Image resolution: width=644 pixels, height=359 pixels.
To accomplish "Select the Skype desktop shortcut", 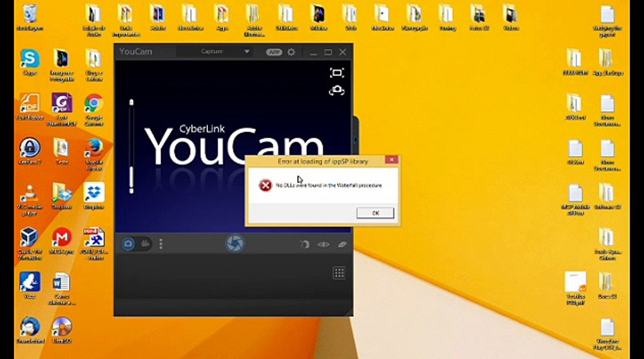I will click(30, 62).
